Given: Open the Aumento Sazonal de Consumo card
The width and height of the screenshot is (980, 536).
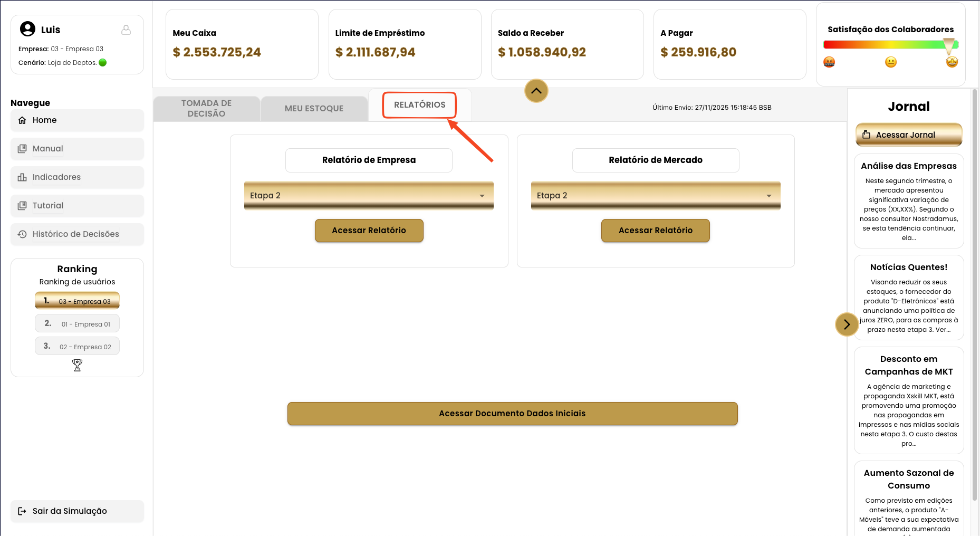Looking at the screenshot, I should coord(909,499).
